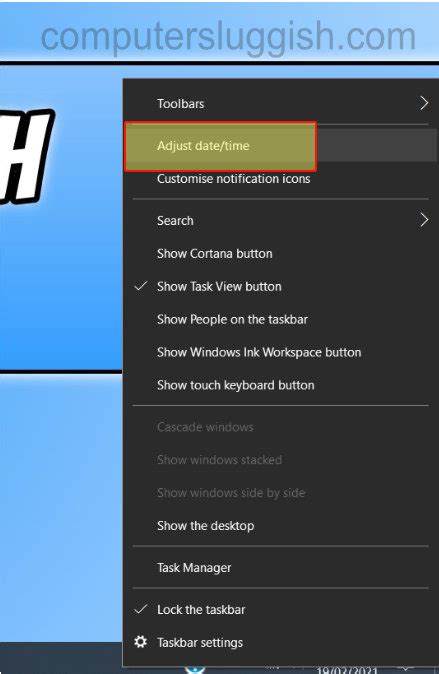
Task: Choose Show the desktop
Action: click(206, 526)
